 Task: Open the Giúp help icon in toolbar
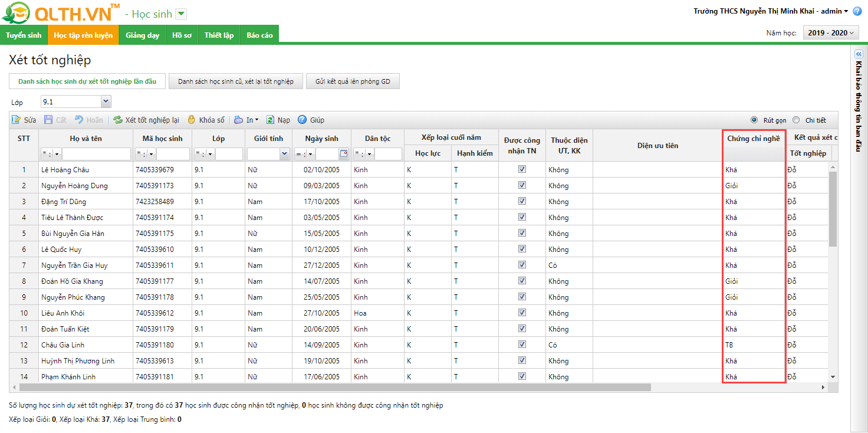point(303,120)
